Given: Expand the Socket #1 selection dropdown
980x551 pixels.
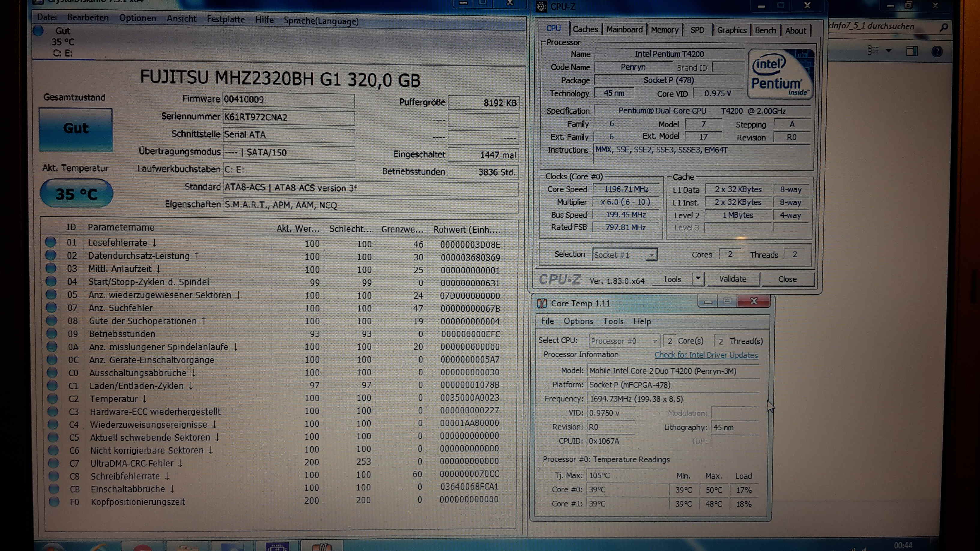Looking at the screenshot, I should click(x=651, y=255).
